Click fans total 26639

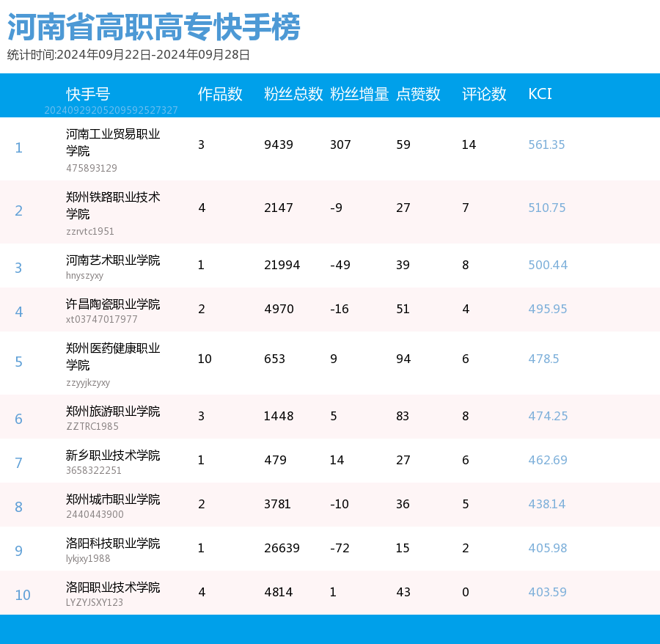[282, 548]
